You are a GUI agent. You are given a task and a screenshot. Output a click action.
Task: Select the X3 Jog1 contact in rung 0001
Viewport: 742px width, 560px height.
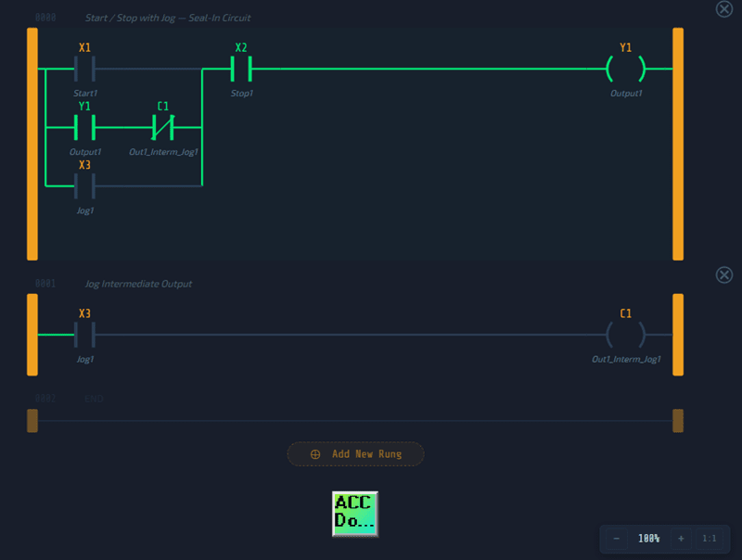pyautogui.click(x=84, y=334)
